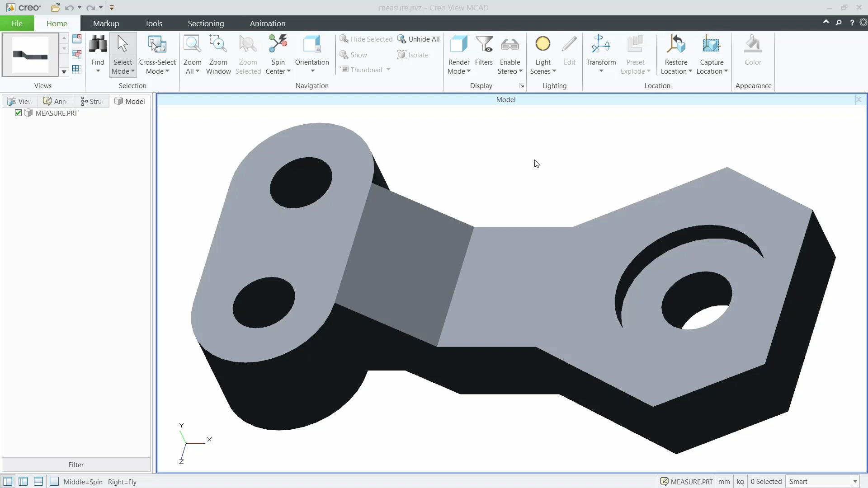Screen dimensions: 868x488
Task: Open the Customize Quick Access dropdown
Action: 112,8
